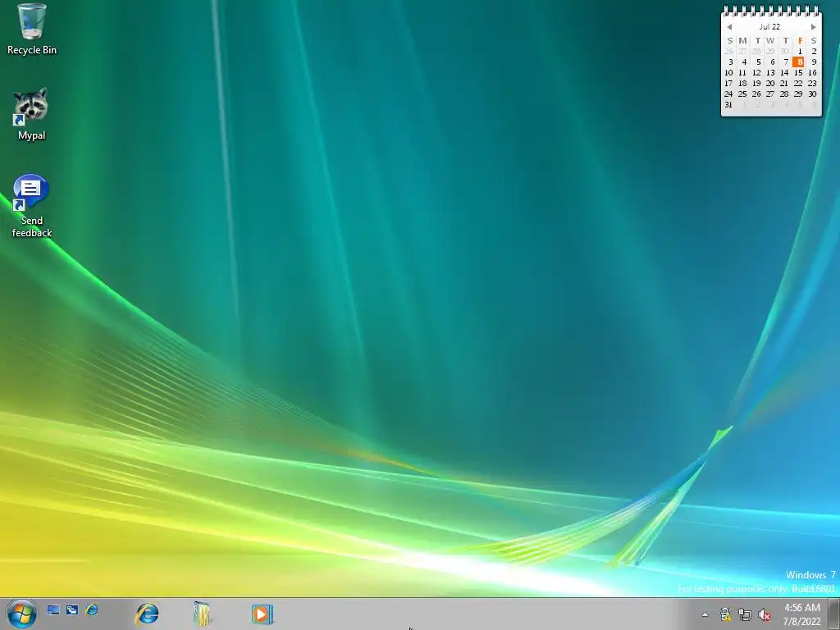840x630 pixels.
Task: Select day 9 in calendar gadget
Action: click(814, 62)
